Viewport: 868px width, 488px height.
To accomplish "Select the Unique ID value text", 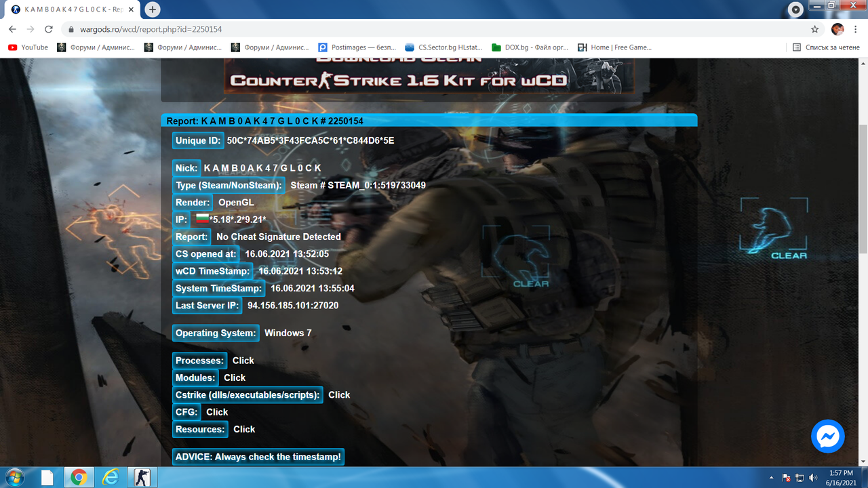I will (x=311, y=140).
